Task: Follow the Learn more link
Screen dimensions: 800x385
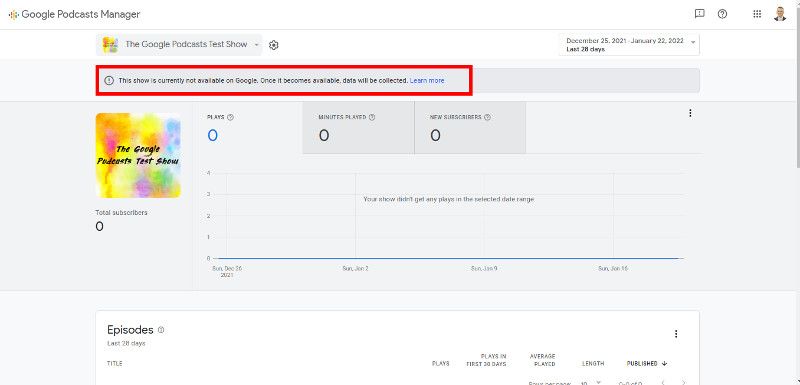Action: tap(427, 81)
